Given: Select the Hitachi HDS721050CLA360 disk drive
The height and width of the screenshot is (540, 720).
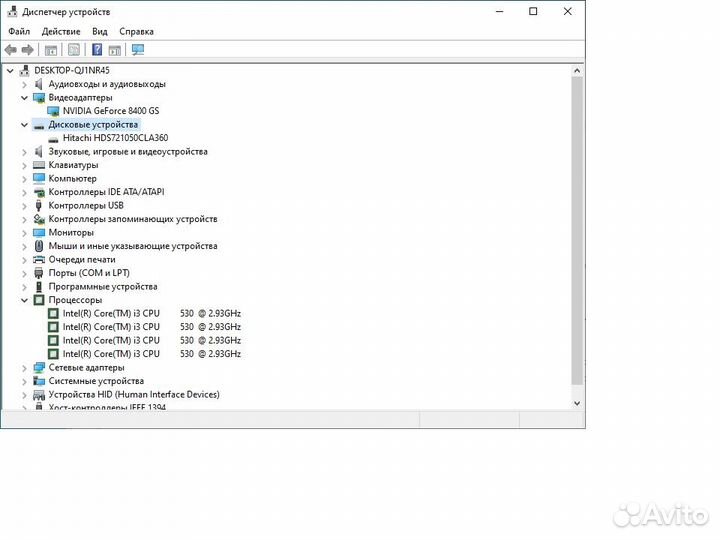Looking at the screenshot, I should click(115, 138).
